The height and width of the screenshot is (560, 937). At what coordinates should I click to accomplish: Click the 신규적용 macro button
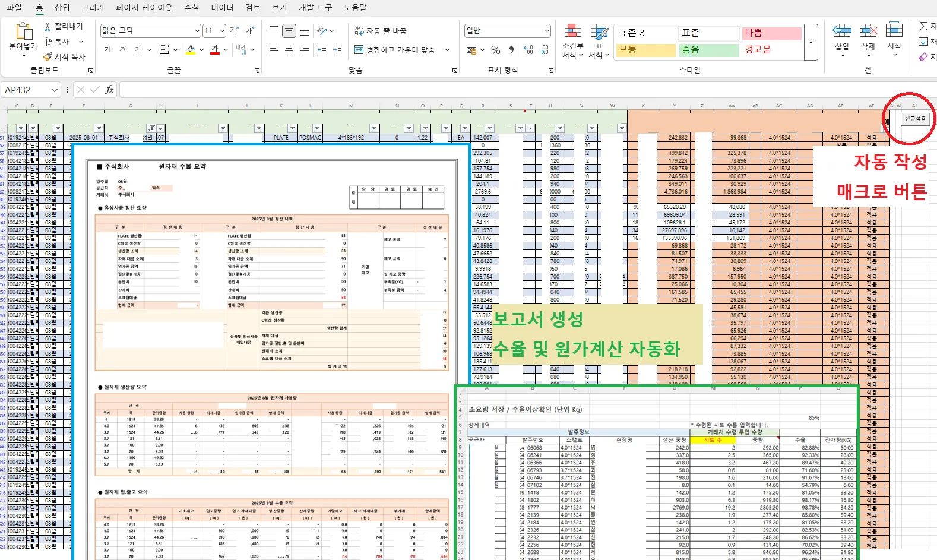914,119
